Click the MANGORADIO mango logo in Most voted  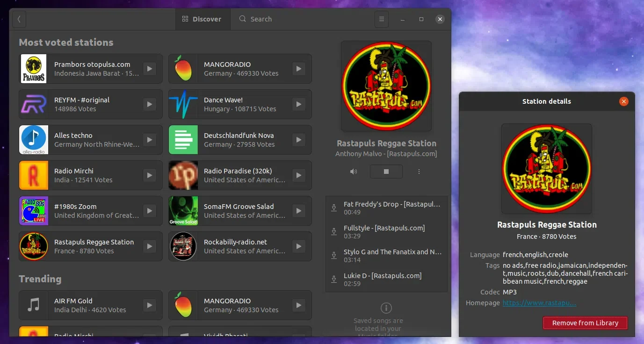coord(183,69)
